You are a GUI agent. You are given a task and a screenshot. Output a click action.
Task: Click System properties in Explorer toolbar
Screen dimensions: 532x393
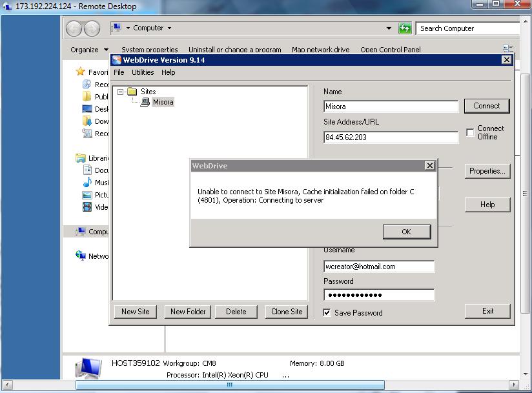pyautogui.click(x=150, y=50)
